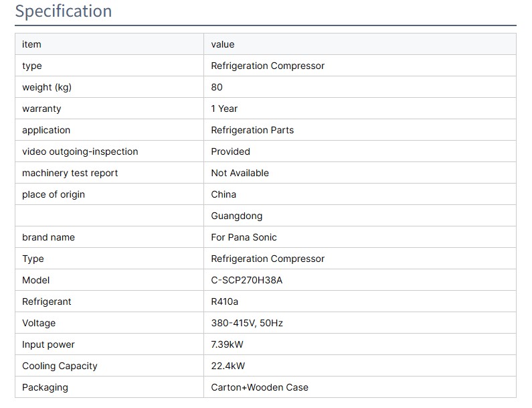Screen dimensions: 532x408
Task: Click the model number C-SCP270H38A
Action: (x=247, y=280)
